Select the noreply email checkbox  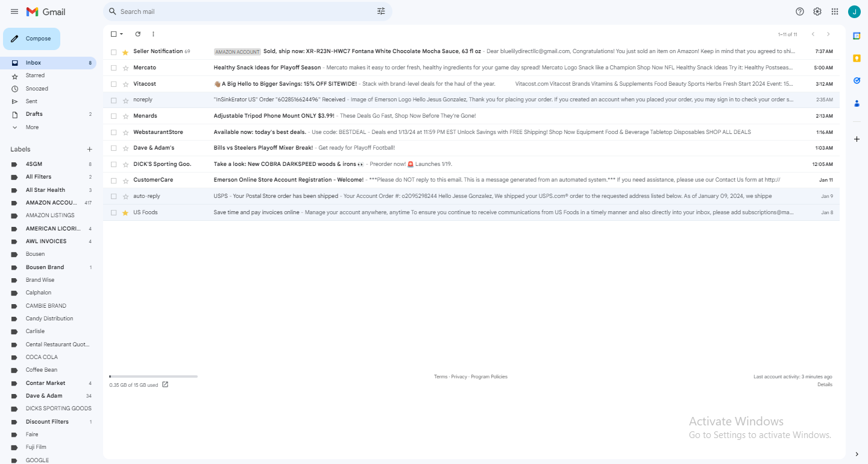pos(113,100)
